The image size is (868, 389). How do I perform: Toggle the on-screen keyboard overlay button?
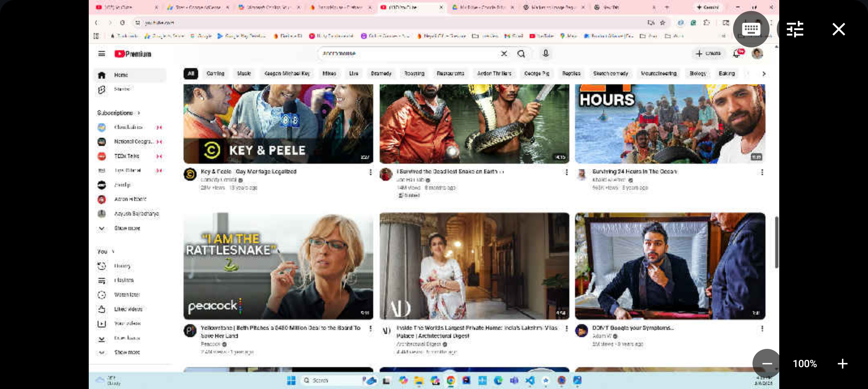click(751, 29)
